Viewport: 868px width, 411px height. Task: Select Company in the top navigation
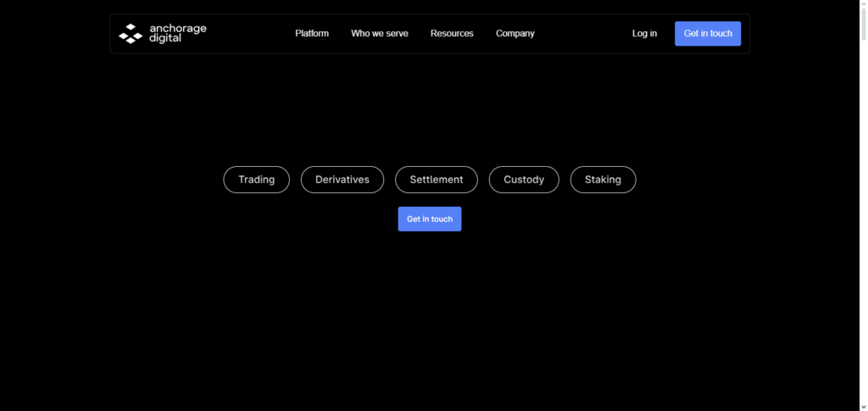pos(515,34)
